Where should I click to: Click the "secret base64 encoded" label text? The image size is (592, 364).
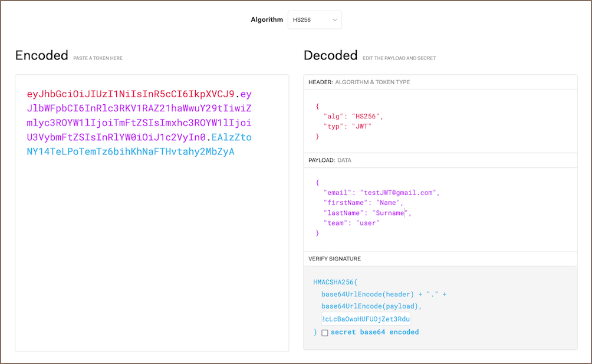click(x=374, y=332)
